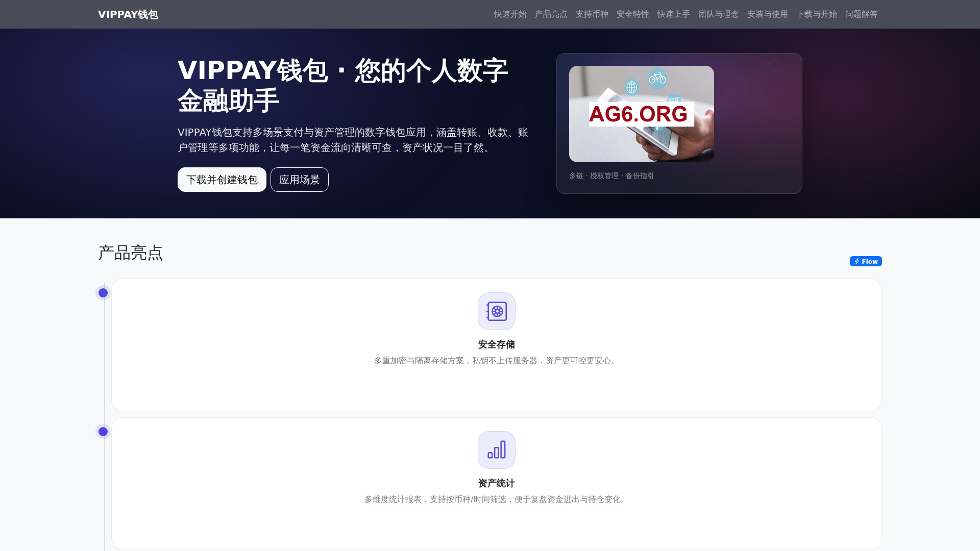The image size is (980, 551).
Task: Select the timeline dot beside 资产统计 card
Action: [103, 432]
